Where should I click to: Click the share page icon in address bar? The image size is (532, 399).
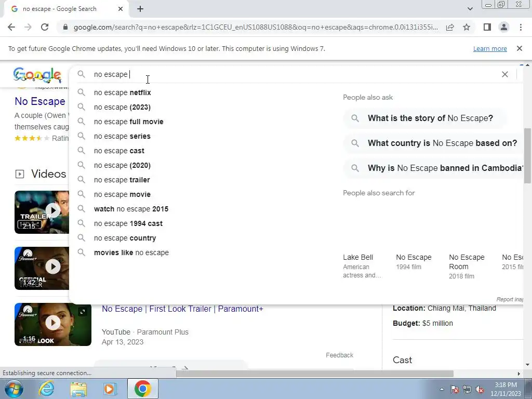point(450,27)
